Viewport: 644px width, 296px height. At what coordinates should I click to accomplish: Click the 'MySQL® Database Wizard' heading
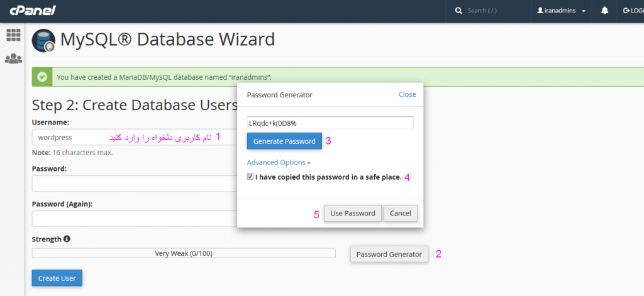click(167, 40)
